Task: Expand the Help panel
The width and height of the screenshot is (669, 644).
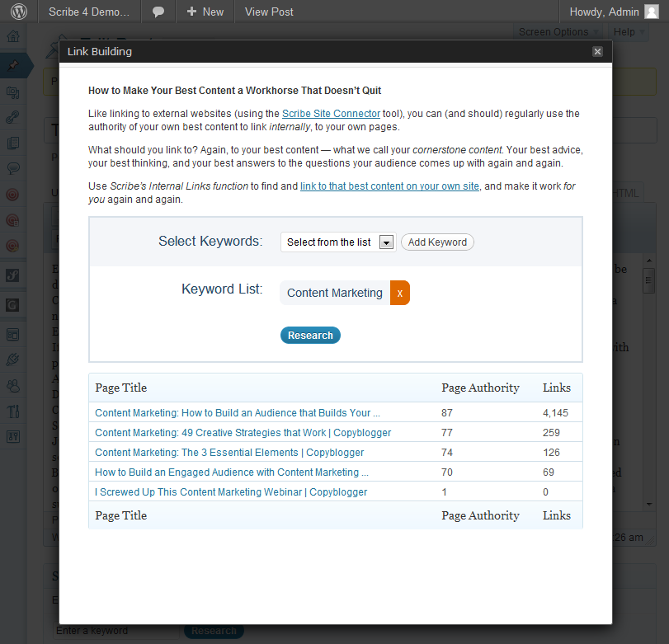Action: pyautogui.click(x=629, y=32)
